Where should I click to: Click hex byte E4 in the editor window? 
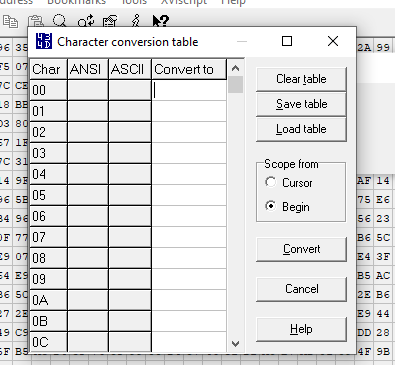point(364,257)
